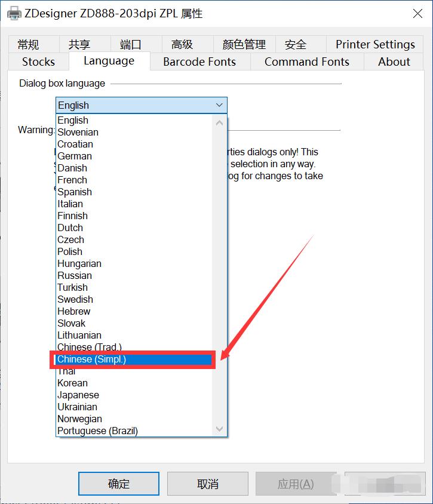Open the Barcode Fonts tab
433x504 pixels.
pos(199,62)
